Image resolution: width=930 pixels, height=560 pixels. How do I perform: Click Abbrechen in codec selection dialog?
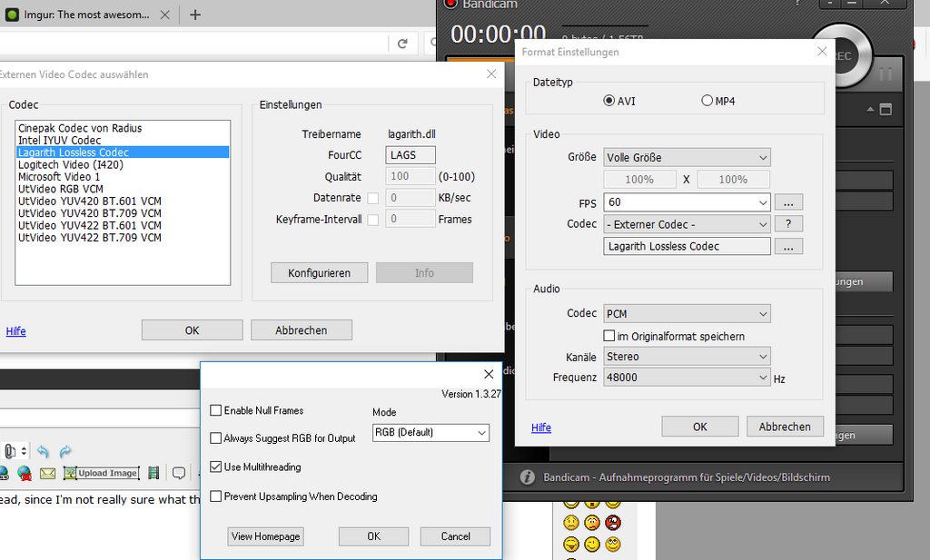click(302, 330)
